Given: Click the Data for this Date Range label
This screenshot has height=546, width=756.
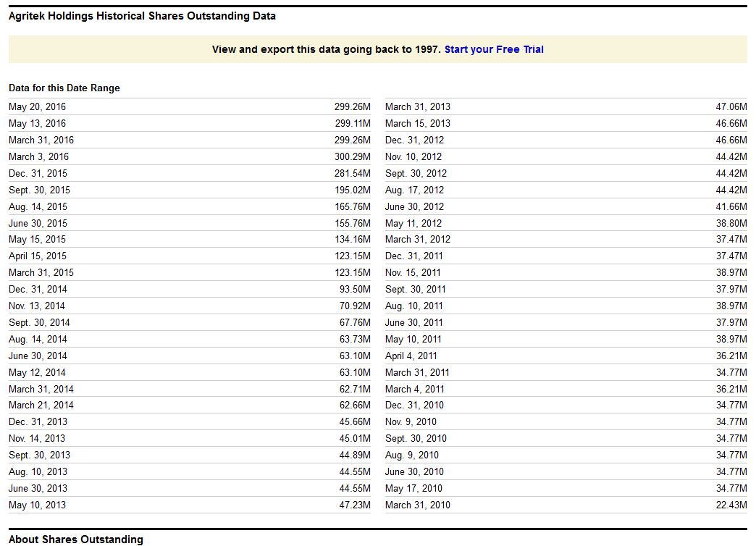Looking at the screenshot, I should 64,88.
